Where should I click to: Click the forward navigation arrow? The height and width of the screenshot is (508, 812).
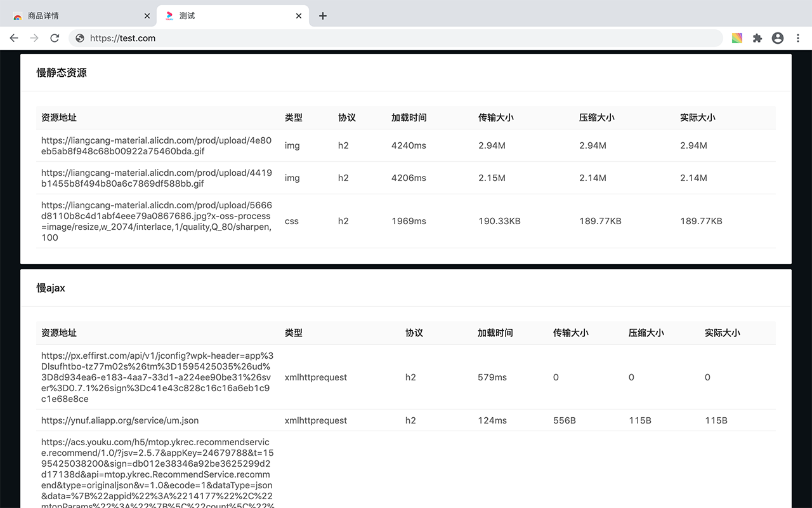[x=34, y=38]
